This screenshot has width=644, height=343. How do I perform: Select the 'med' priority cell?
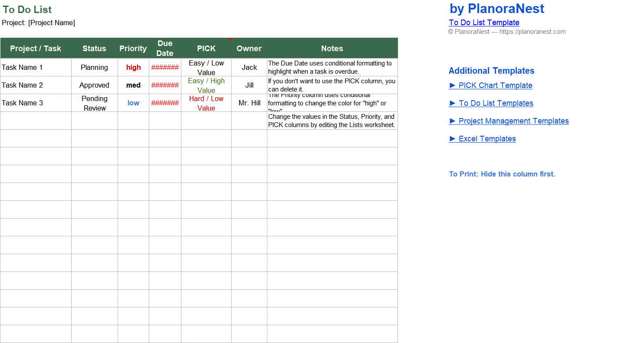(x=133, y=85)
